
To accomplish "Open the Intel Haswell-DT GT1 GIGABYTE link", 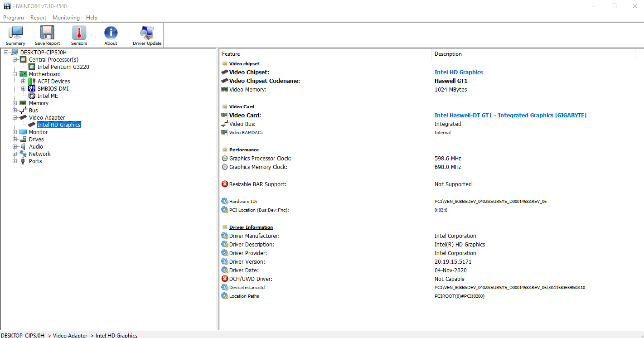I will tap(510, 115).
